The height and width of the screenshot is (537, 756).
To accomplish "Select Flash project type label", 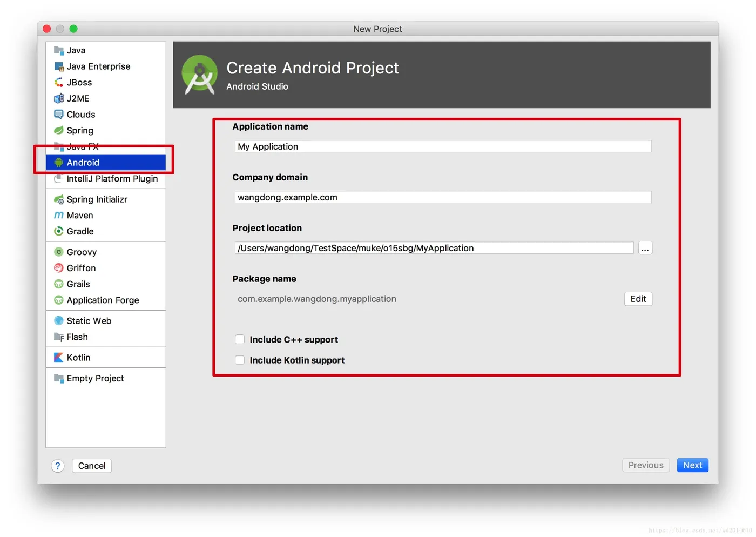I will [x=77, y=337].
